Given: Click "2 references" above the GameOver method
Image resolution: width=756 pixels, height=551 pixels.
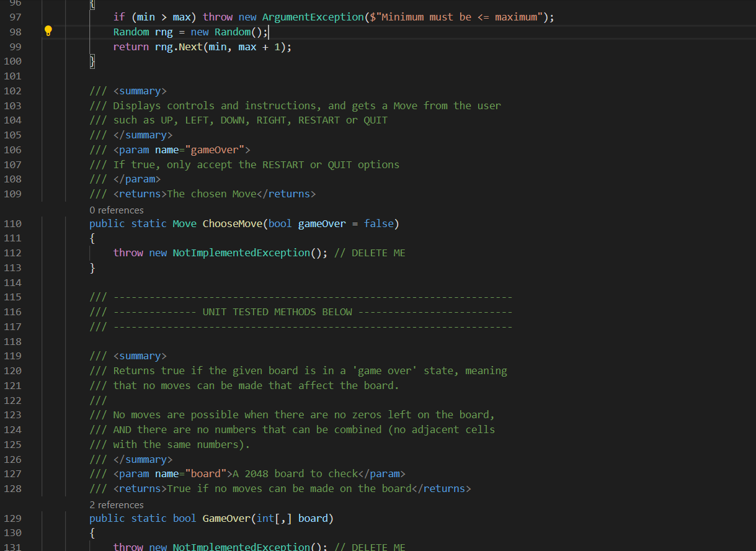Looking at the screenshot, I should click(x=116, y=504).
